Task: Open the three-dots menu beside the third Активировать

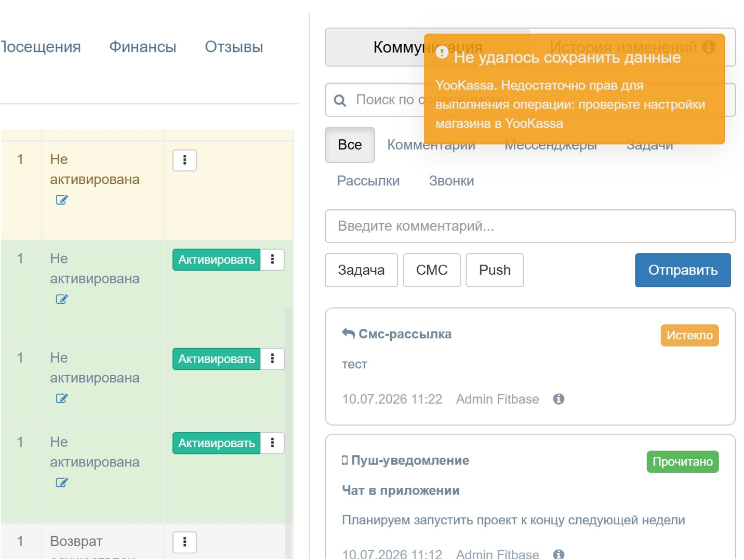Action: (x=272, y=443)
